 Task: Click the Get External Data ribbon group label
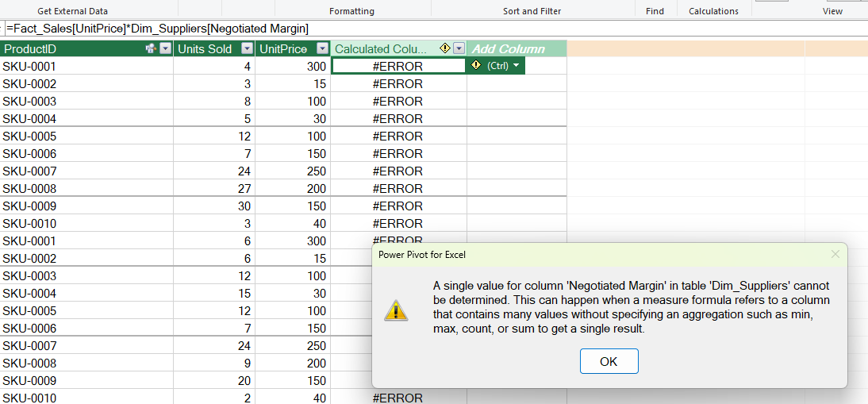(72, 11)
